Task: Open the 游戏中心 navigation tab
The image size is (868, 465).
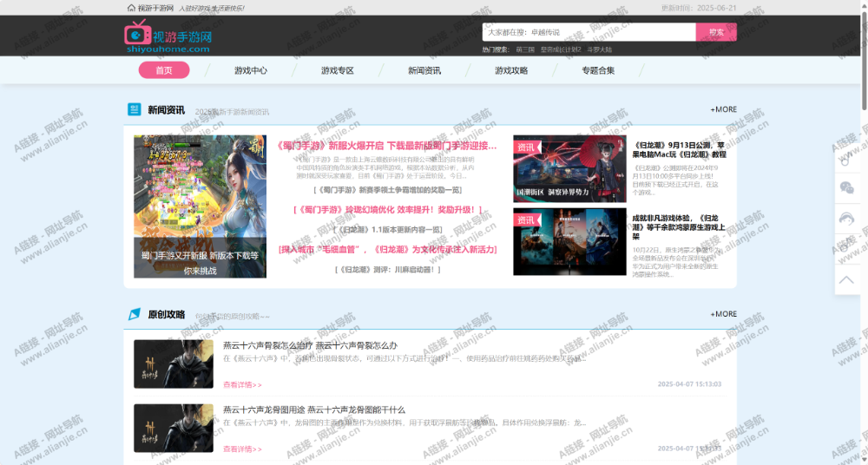Action: pyautogui.click(x=251, y=70)
